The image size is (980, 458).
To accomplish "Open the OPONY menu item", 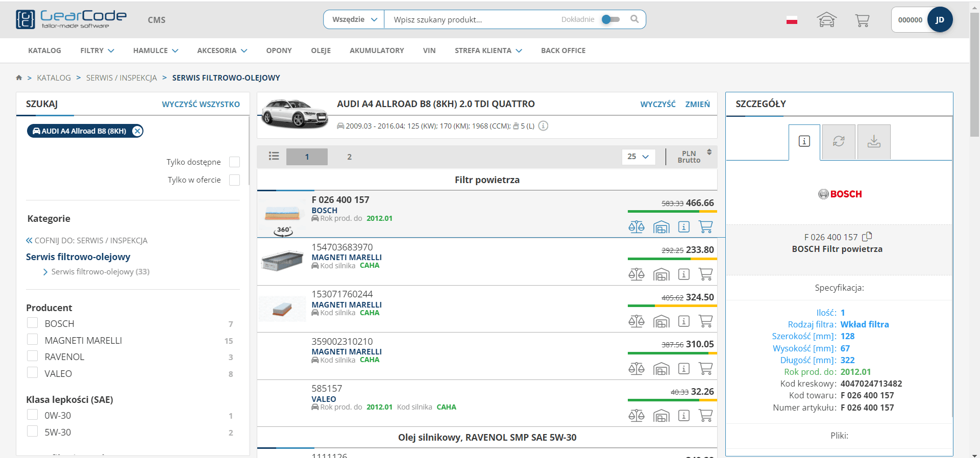I will pyautogui.click(x=279, y=50).
